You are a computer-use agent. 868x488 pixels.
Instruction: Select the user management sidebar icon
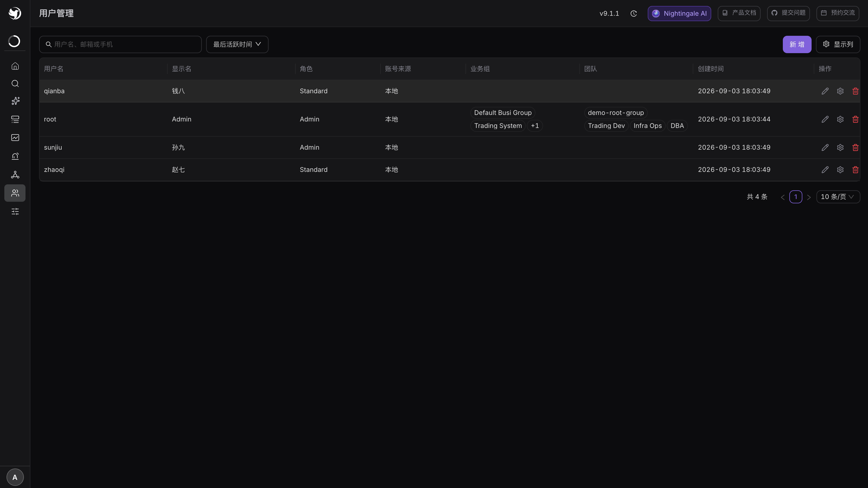15,193
